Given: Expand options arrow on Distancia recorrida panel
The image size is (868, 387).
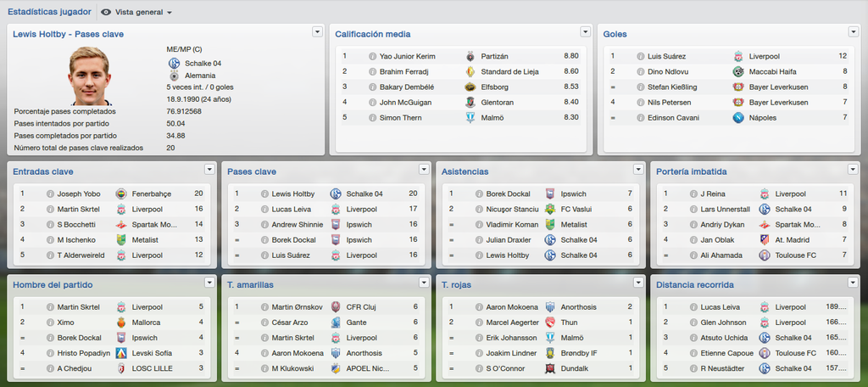Looking at the screenshot, I should point(853,283).
